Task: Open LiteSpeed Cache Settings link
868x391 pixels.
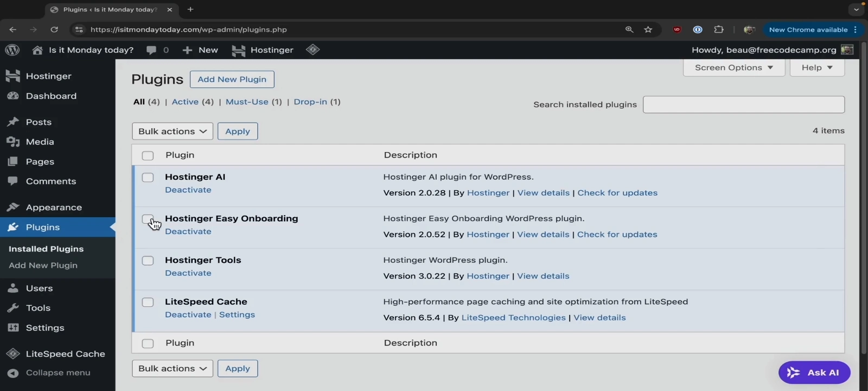Action: coord(237,315)
